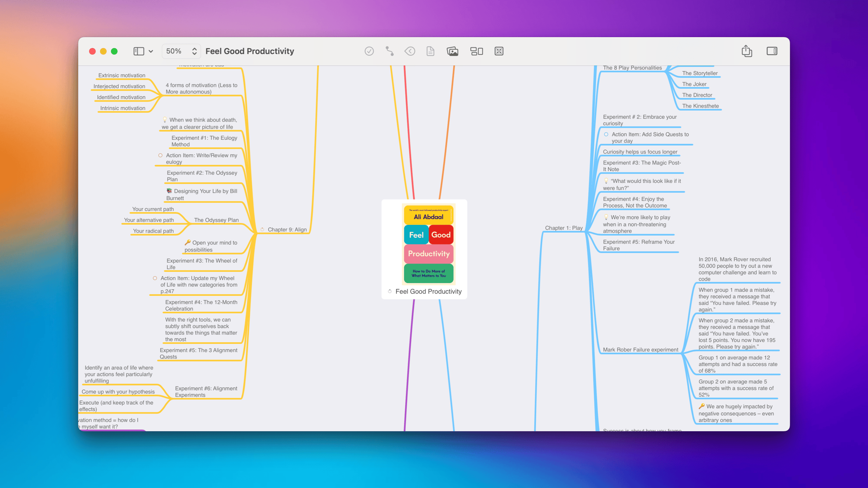Check Action Item: Add Side Quests to your day

606,134
